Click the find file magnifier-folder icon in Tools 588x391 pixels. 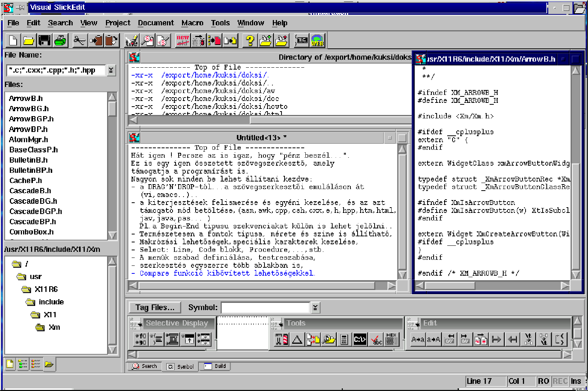pos(329,339)
